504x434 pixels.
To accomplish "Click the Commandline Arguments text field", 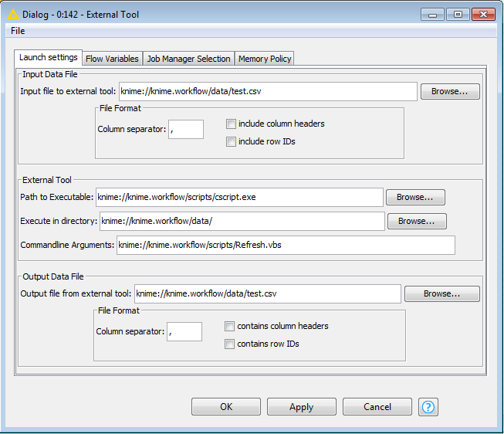I will (x=285, y=245).
